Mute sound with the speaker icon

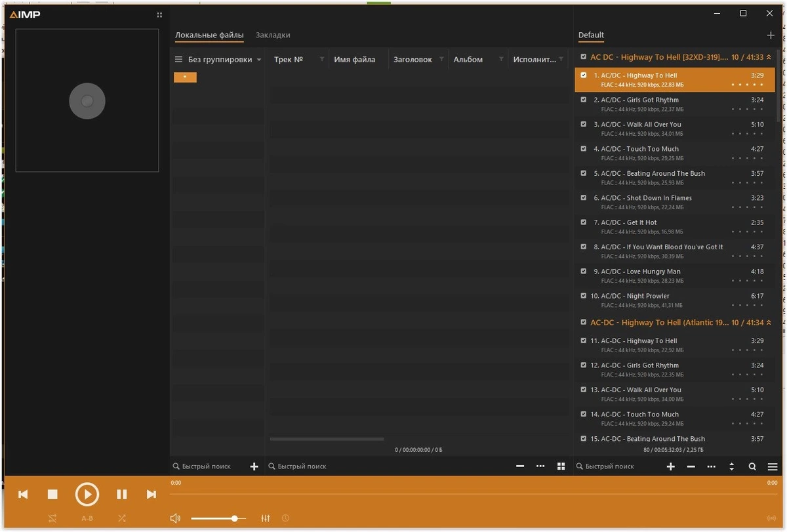click(175, 518)
